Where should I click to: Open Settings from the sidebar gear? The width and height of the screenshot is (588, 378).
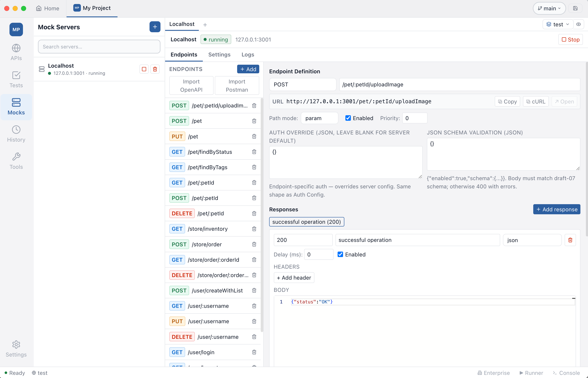click(16, 349)
